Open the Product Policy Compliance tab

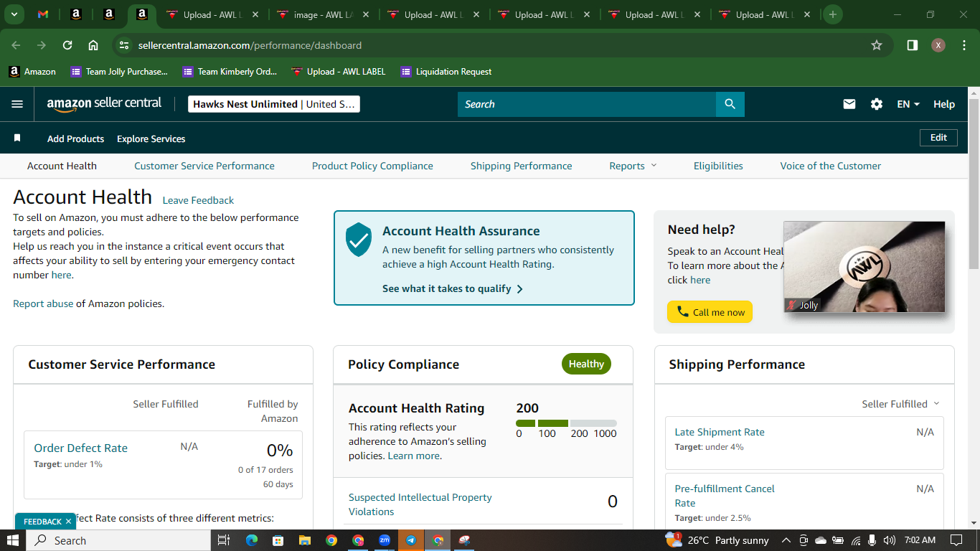372,166
